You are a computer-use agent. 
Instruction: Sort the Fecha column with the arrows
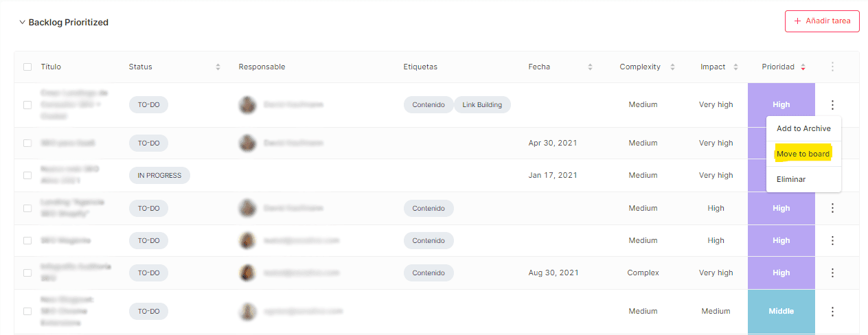590,67
